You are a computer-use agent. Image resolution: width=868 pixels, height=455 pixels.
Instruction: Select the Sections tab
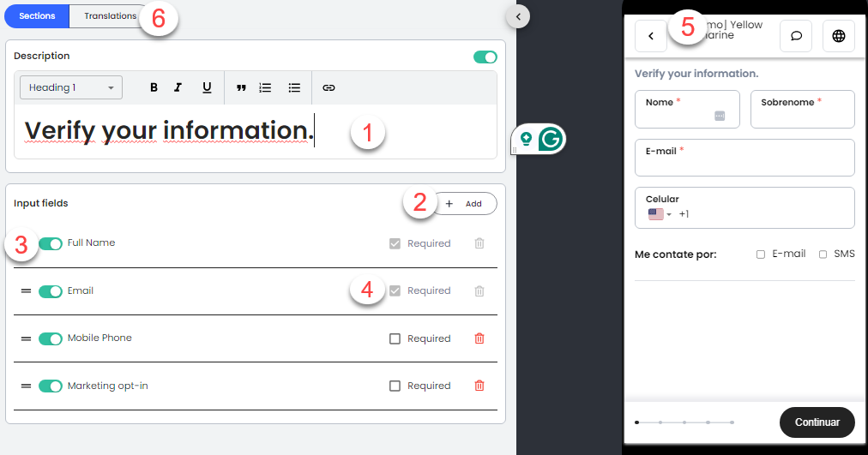[x=37, y=15]
